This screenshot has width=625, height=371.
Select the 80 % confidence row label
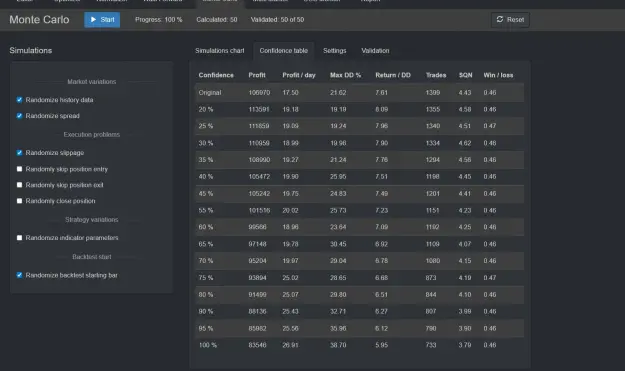click(x=206, y=294)
